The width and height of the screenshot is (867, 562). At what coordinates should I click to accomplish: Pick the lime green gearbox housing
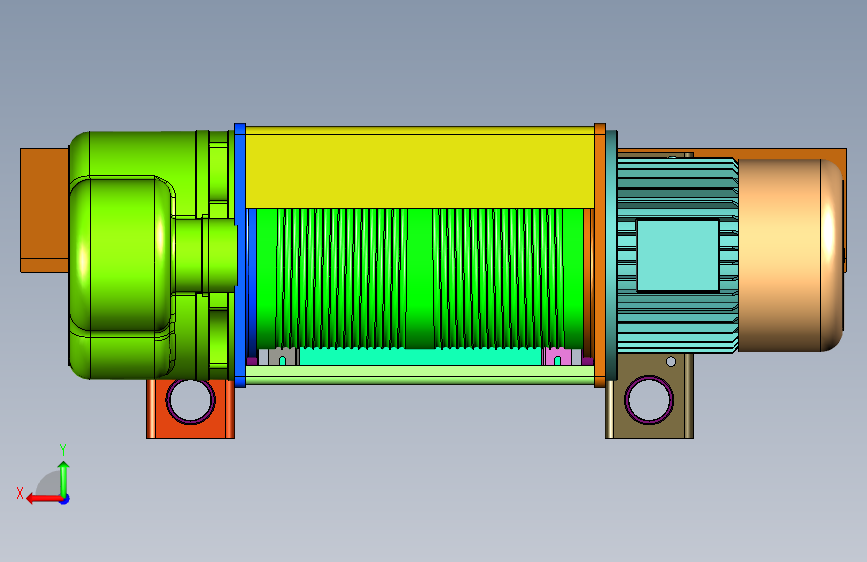(152, 255)
